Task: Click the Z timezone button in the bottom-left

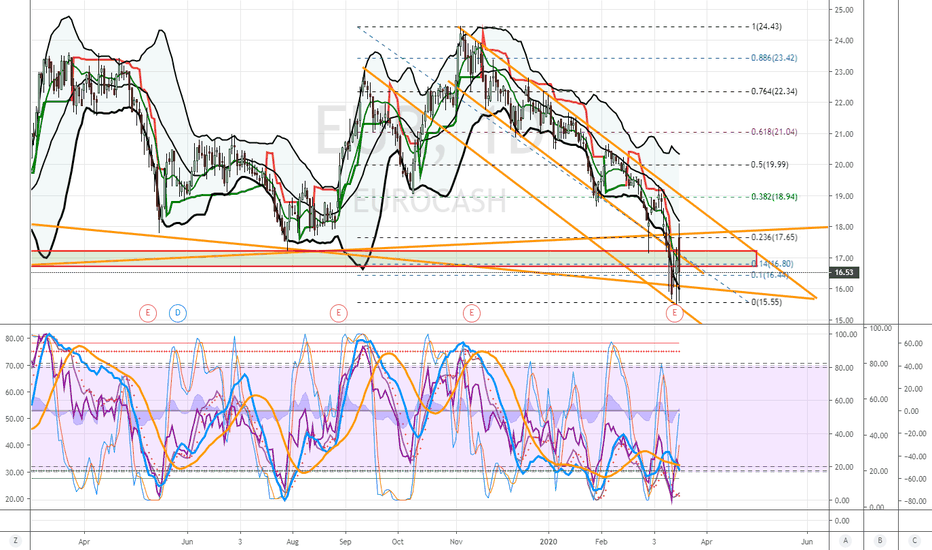Action: (15, 541)
